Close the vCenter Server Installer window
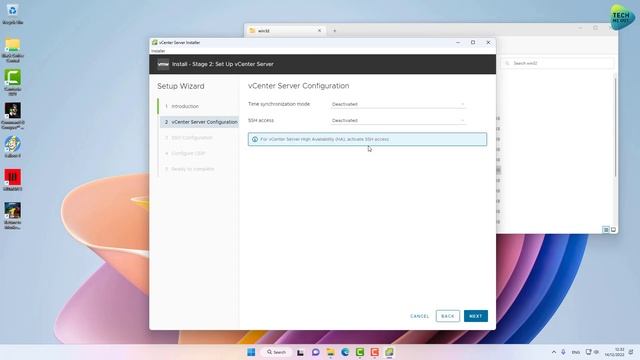Viewport: 640px width, 360px height. [x=488, y=42]
